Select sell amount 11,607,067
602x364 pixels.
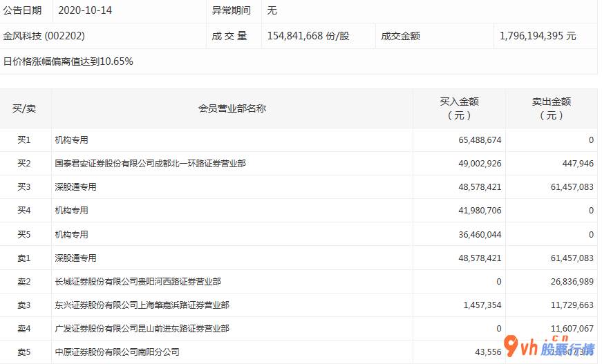coord(572,329)
